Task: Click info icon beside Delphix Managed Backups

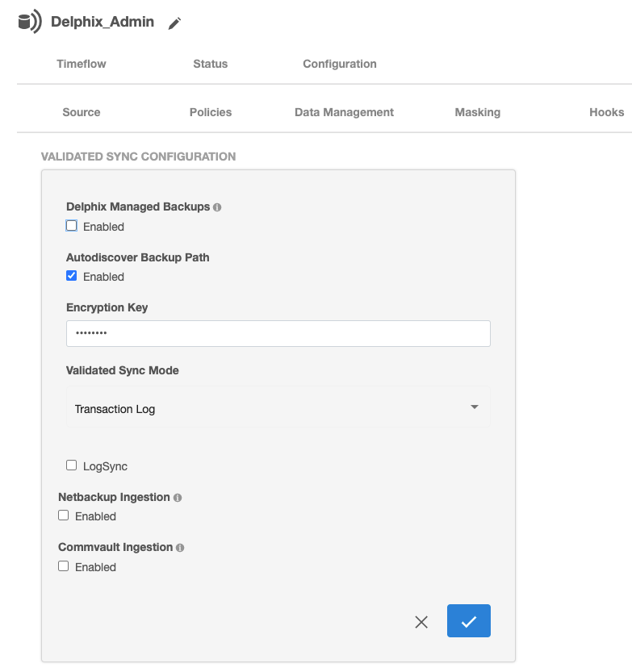Action: point(218,207)
